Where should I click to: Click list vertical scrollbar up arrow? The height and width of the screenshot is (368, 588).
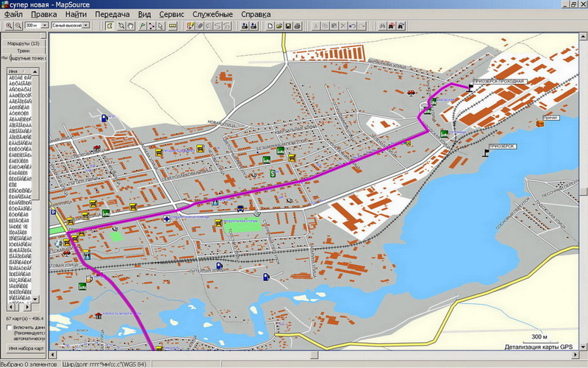tap(35, 71)
